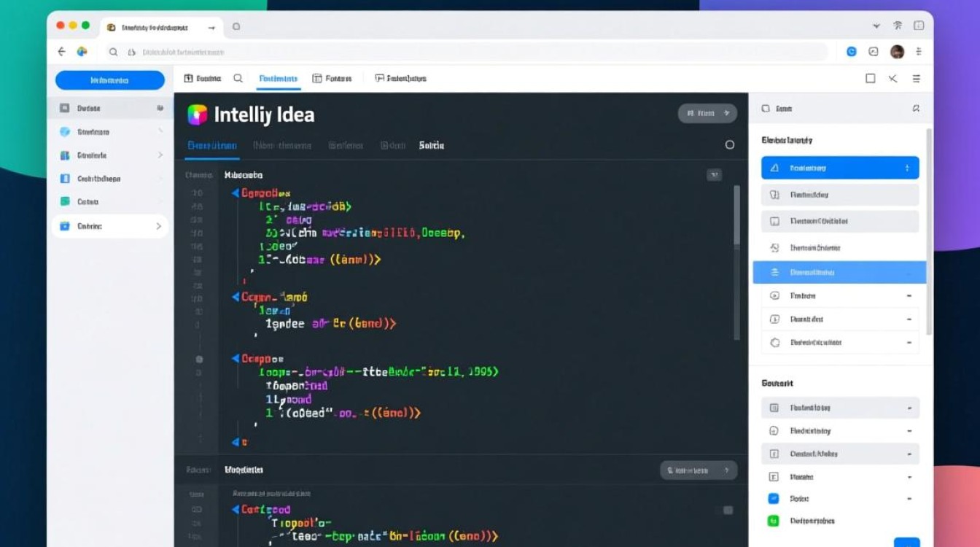Screen dimensions: 980x547
Task: Open the blue circular extension in the browser toolbar
Action: click(851, 52)
